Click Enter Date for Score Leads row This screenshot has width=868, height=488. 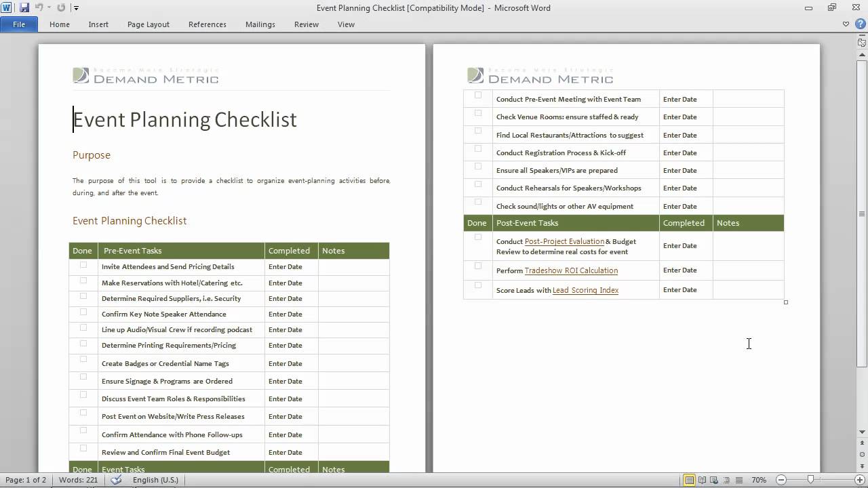680,289
